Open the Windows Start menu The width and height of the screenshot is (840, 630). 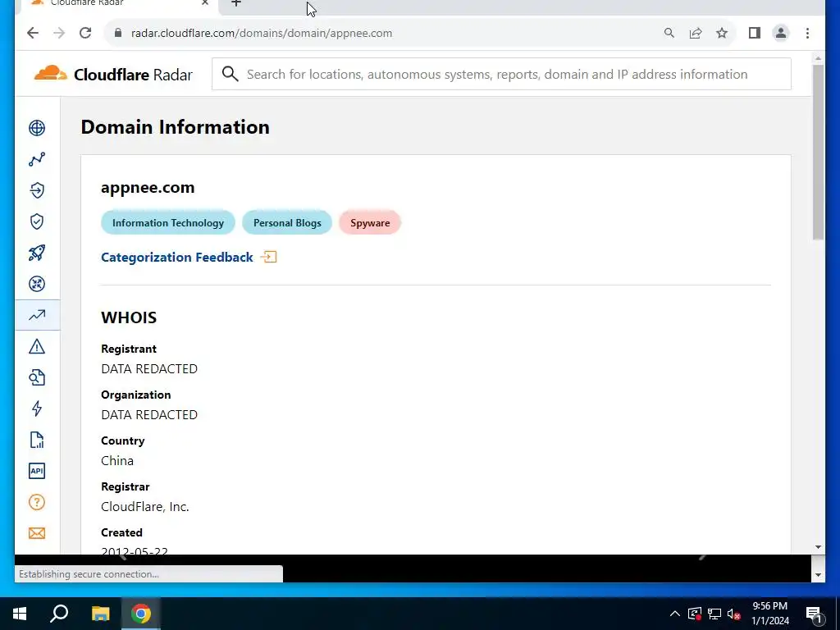tap(20, 614)
